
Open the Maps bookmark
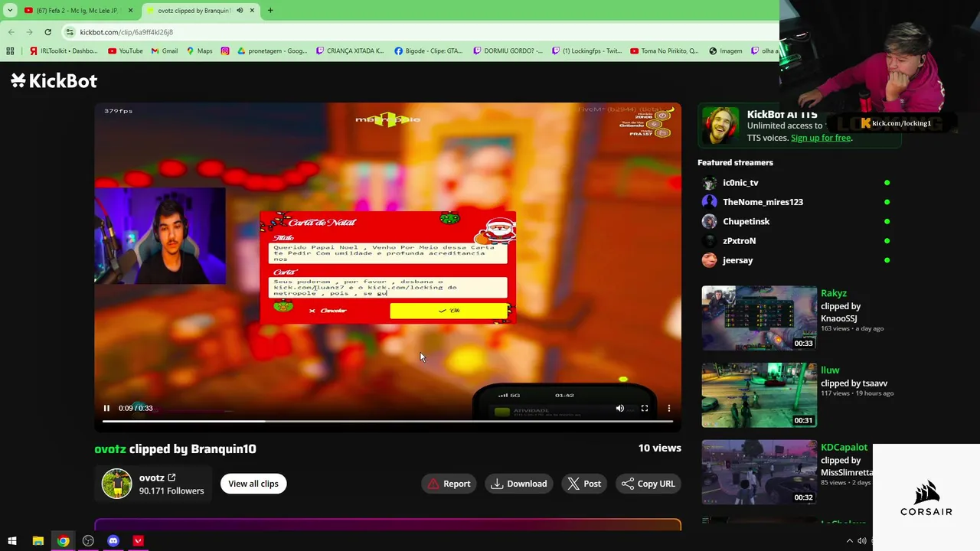coord(199,51)
